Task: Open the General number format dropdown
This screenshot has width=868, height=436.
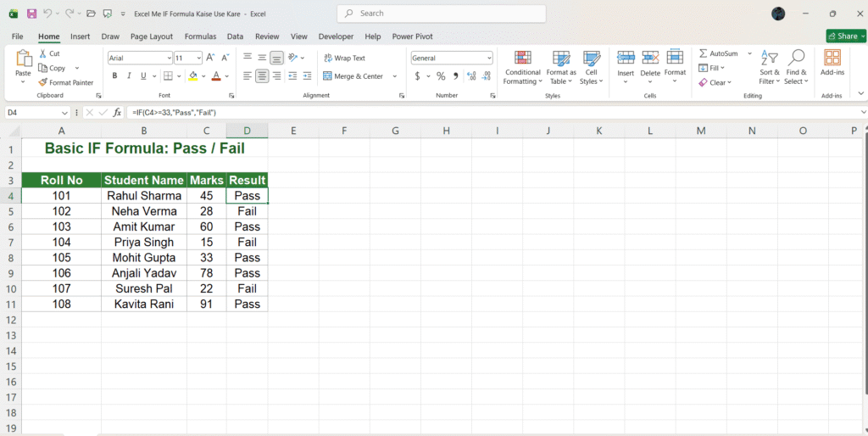Action: click(489, 58)
